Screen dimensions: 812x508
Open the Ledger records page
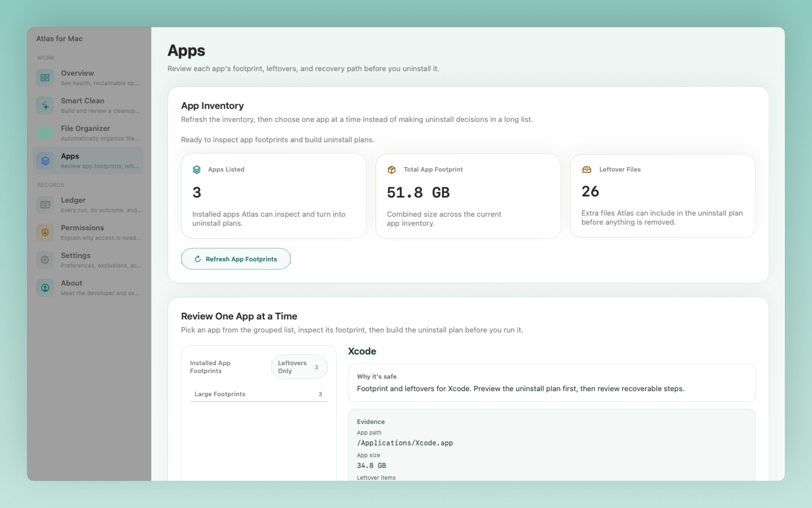click(x=88, y=205)
